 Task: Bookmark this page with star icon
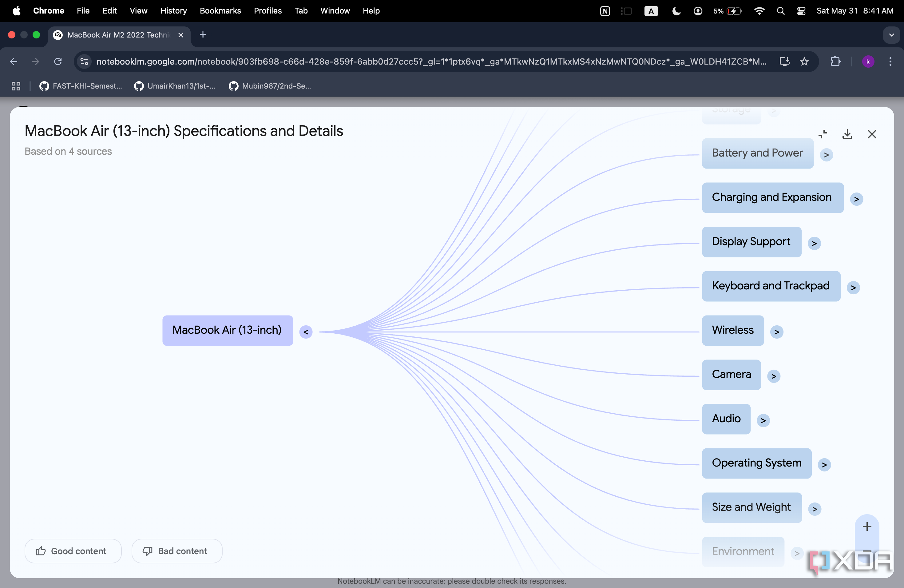[x=804, y=62]
